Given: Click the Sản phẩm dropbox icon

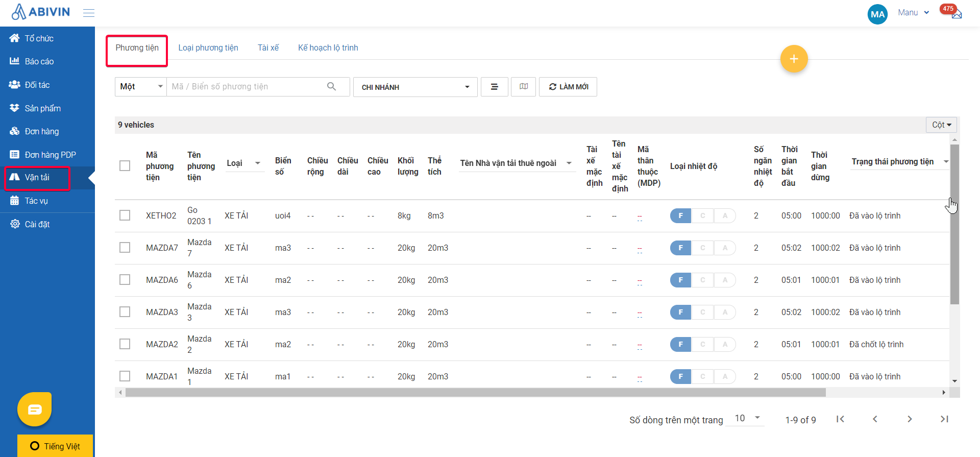Looking at the screenshot, I should (15, 108).
